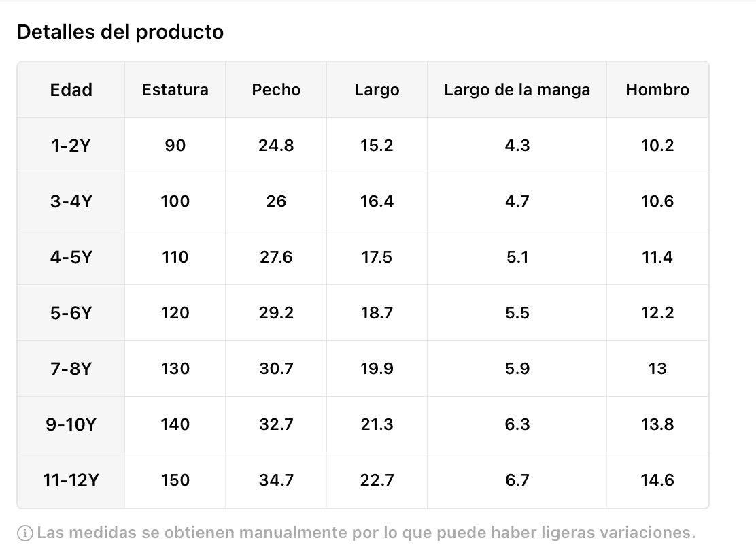Select the Estatura value 150 cell

click(x=175, y=480)
